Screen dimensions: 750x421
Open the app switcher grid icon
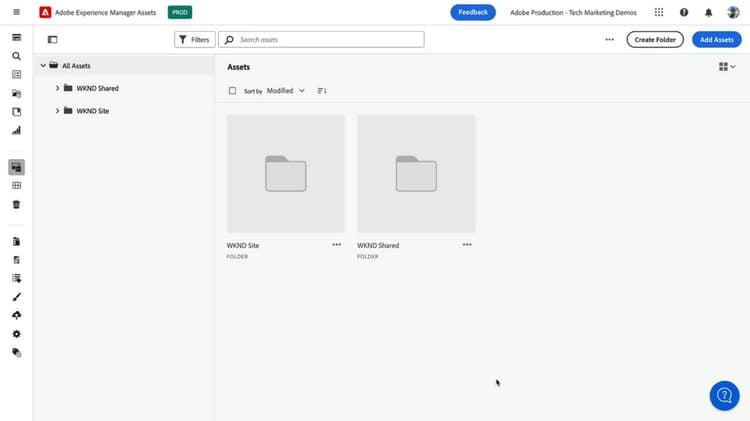coord(659,12)
